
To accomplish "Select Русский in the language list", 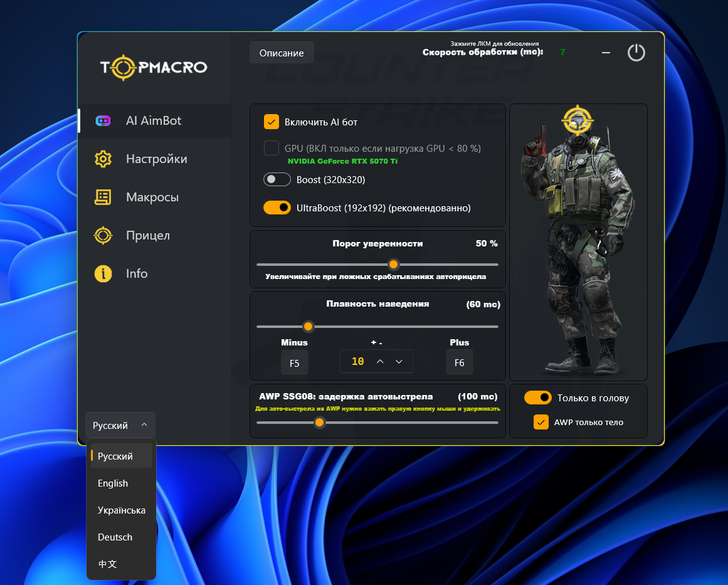I will 122,456.
